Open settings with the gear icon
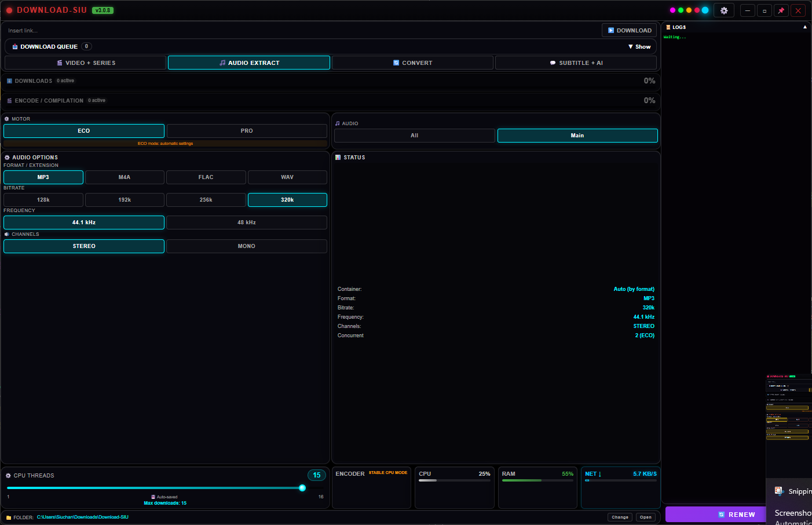The width and height of the screenshot is (812, 525). tap(724, 10)
